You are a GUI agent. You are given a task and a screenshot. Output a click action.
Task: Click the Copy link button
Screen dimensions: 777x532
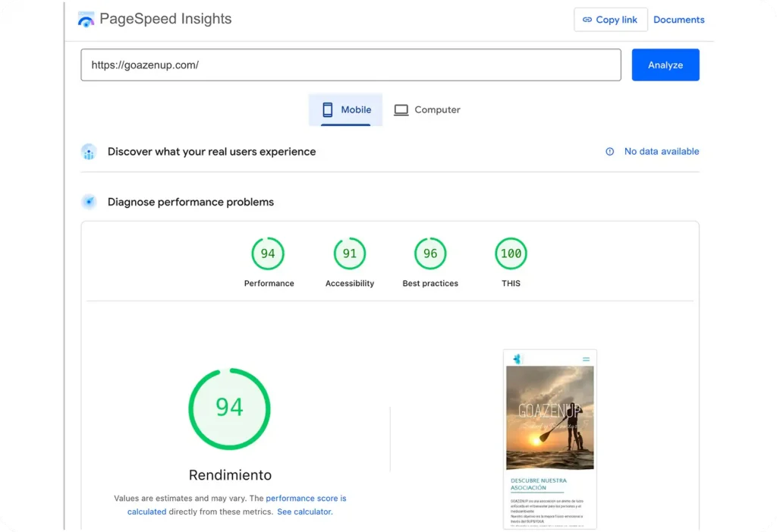point(610,20)
